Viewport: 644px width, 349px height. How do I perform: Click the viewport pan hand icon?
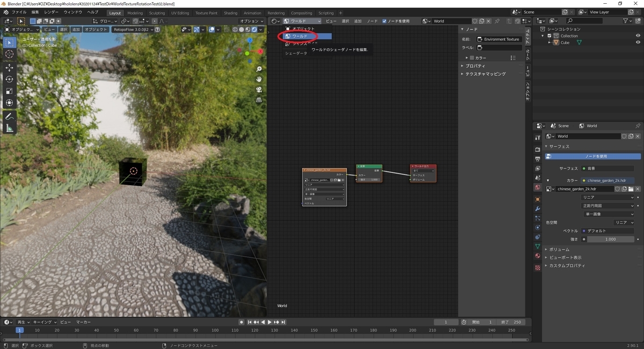259,79
